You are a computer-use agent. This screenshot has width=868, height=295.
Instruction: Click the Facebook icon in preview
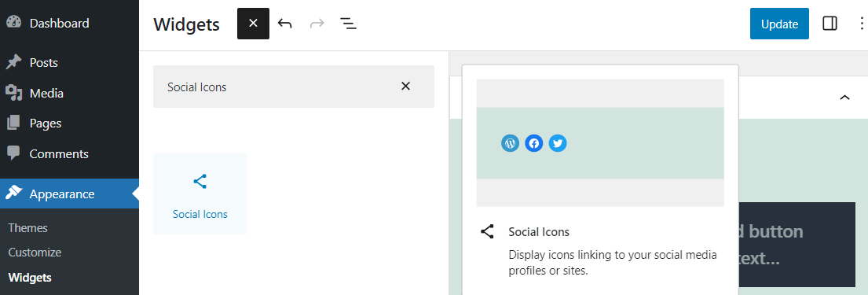click(x=533, y=144)
